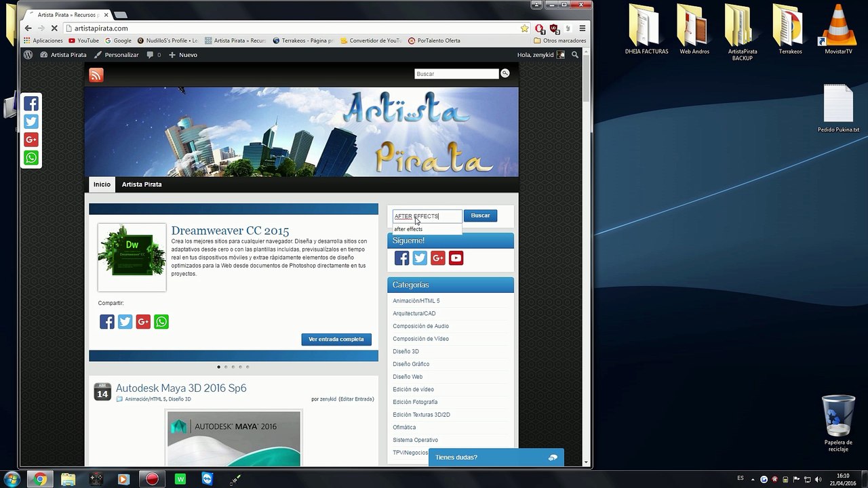Select the Pedido Pukina.txt desktop file
Image resolution: width=868 pixels, height=488 pixels.
838,108
